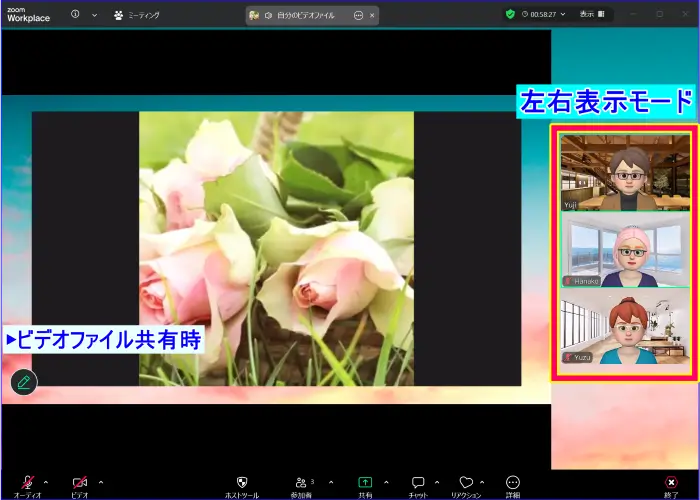The image size is (700, 500).
Task: Expand the caret beside 参加者
Action: (x=331, y=482)
